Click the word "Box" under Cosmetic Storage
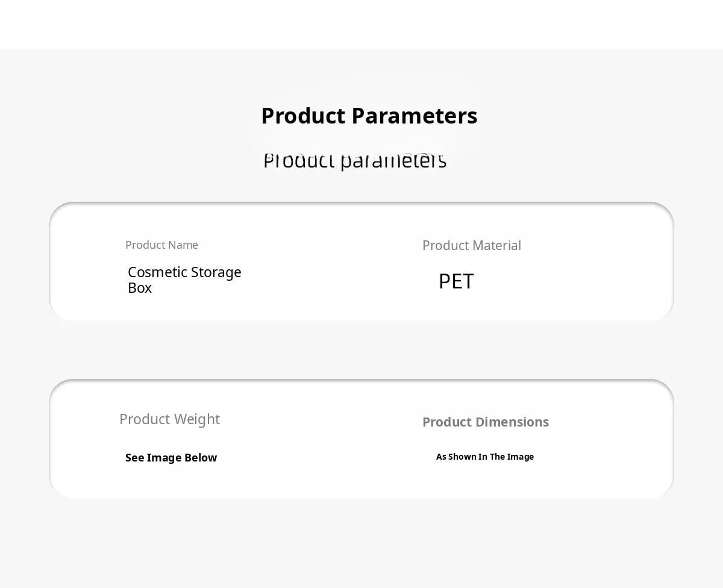The height and width of the screenshot is (588, 723). (140, 288)
